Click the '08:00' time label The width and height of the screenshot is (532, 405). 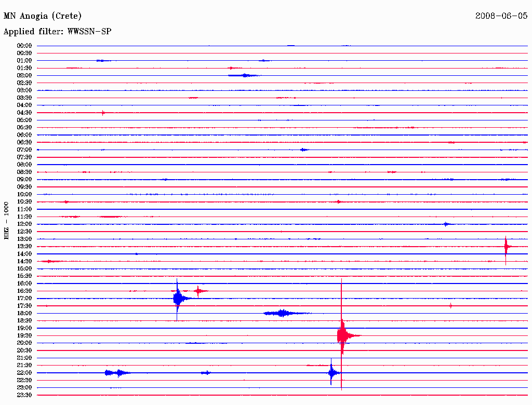(x=24, y=165)
